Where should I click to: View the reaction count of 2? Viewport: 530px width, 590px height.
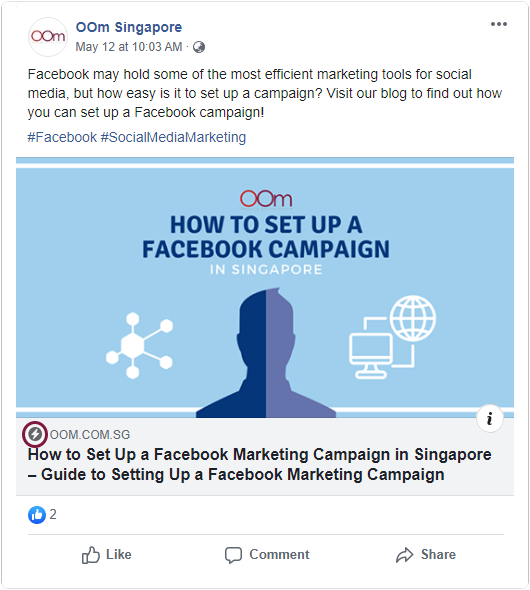53,514
